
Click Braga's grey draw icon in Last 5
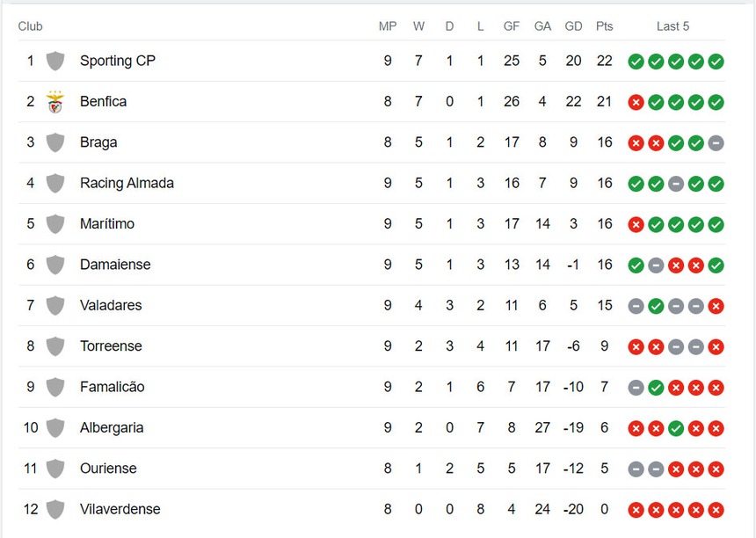coord(716,142)
